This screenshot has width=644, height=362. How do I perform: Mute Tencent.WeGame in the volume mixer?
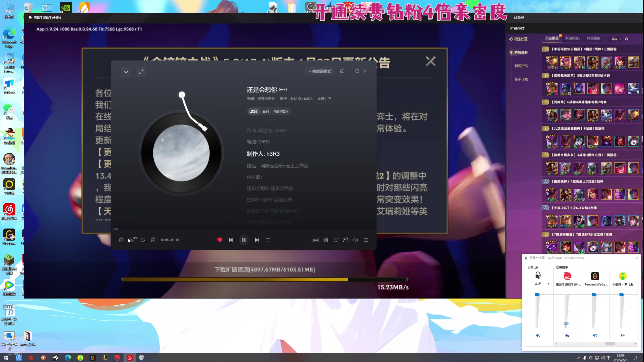click(595, 335)
